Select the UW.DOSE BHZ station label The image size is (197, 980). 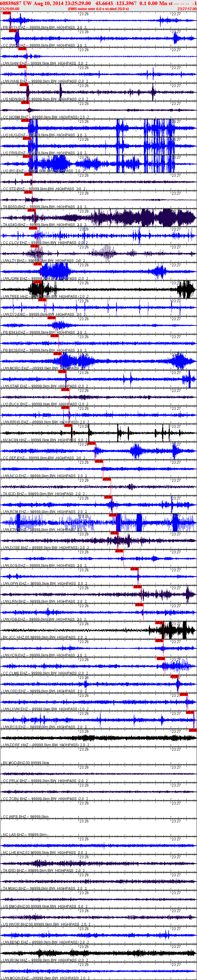pyautogui.click(x=46, y=548)
